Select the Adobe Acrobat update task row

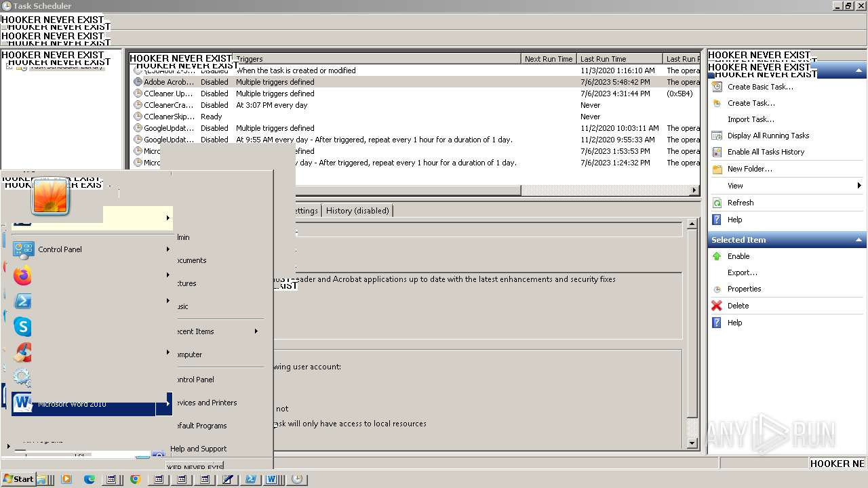[x=415, y=82]
